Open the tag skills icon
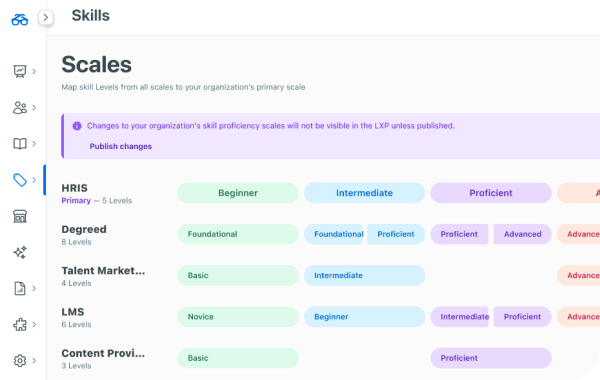 pos(20,179)
